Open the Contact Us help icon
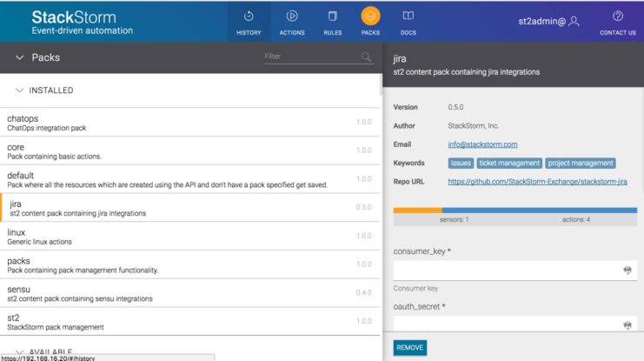 point(618,16)
